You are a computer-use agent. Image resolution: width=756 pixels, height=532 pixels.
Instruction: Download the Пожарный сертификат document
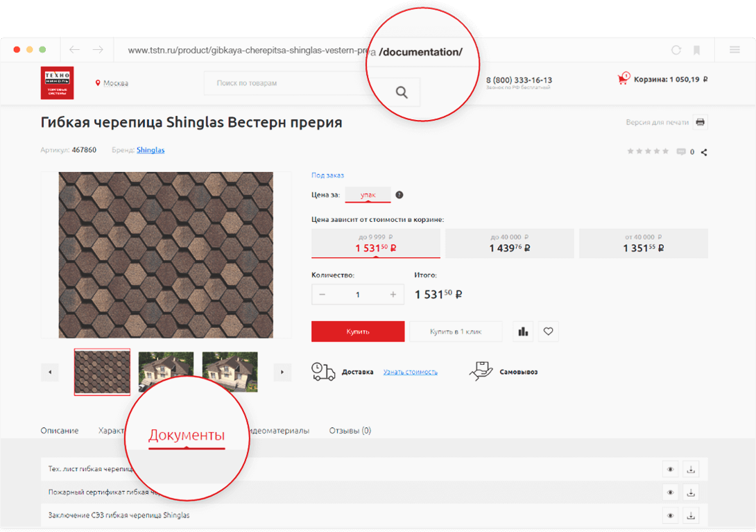tap(691, 492)
